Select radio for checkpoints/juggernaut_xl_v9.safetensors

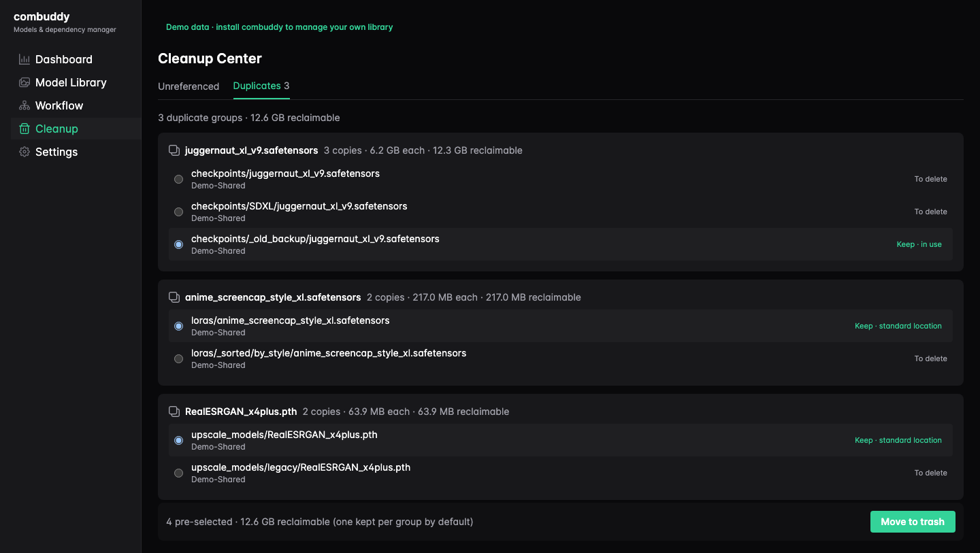pyautogui.click(x=178, y=179)
